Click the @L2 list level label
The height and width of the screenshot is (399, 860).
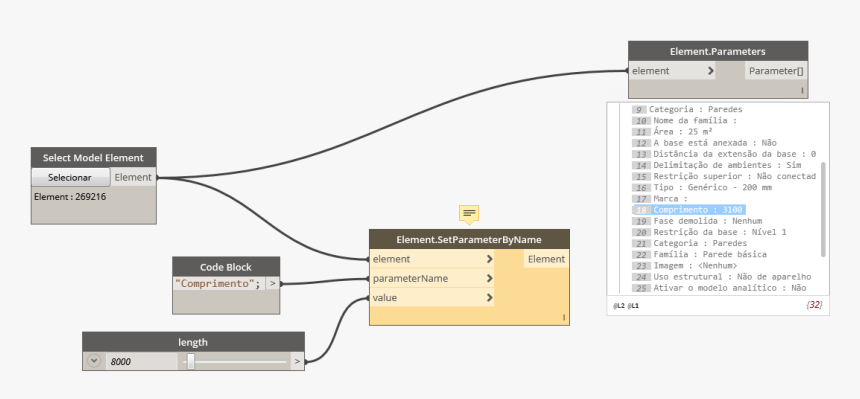click(618, 306)
